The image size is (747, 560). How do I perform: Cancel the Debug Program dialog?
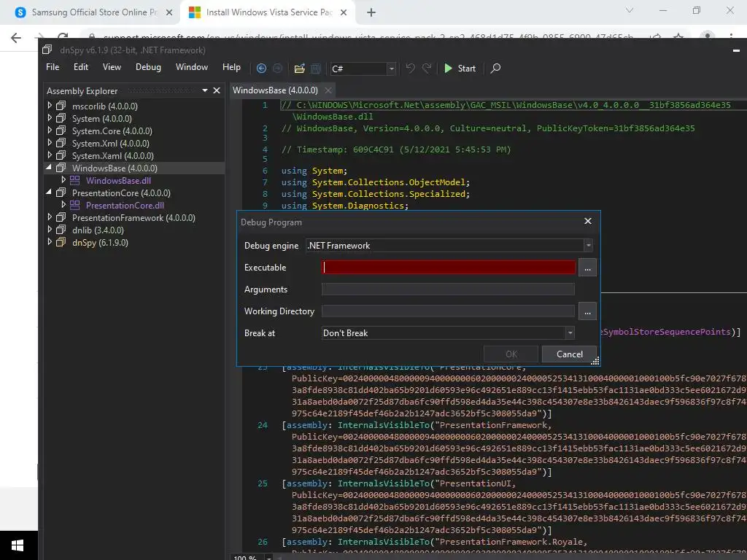(x=569, y=354)
